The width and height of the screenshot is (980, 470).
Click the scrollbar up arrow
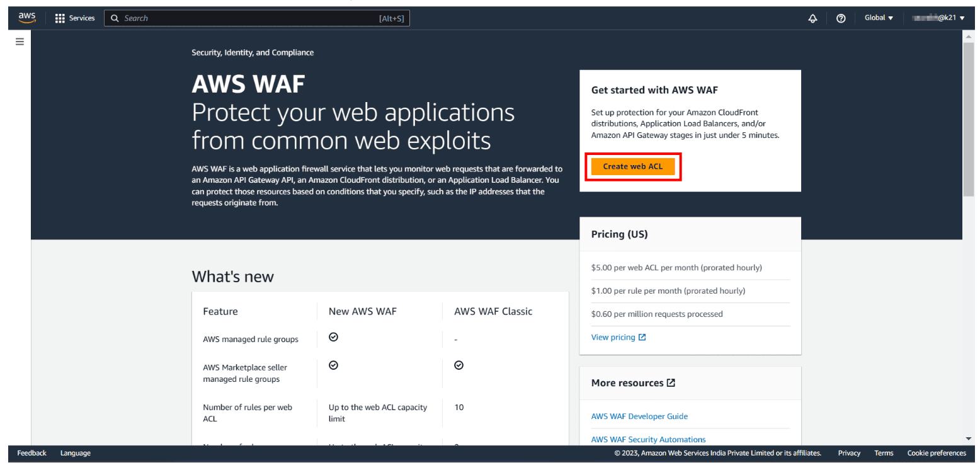[x=969, y=37]
